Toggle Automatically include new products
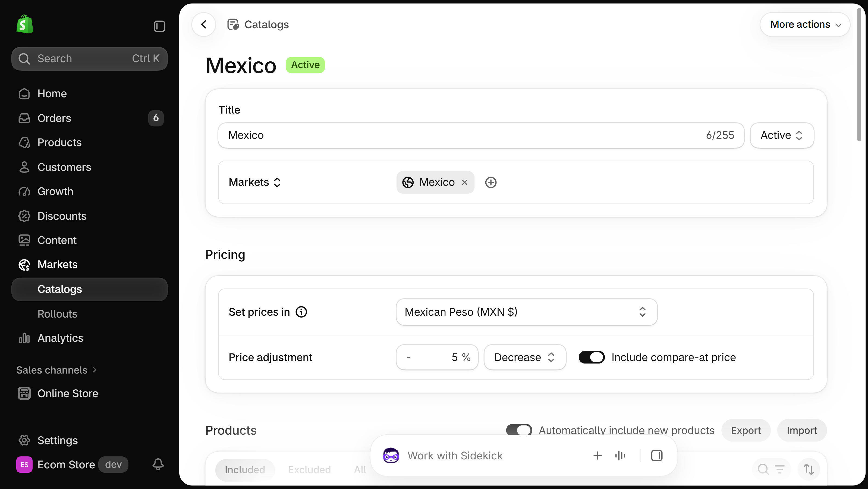The height and width of the screenshot is (489, 868). coord(519,430)
